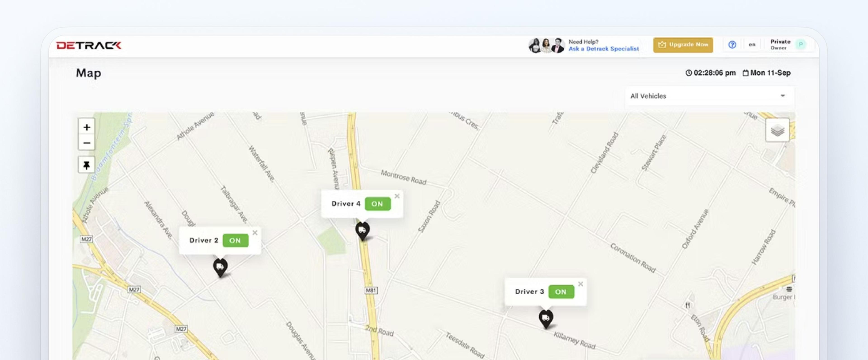Click the Upgrade Now button
The width and height of the screenshot is (868, 360).
683,45
